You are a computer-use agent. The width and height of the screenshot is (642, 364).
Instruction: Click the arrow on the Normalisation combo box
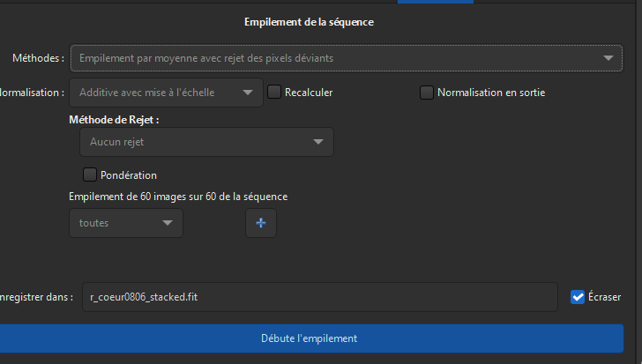click(x=249, y=92)
